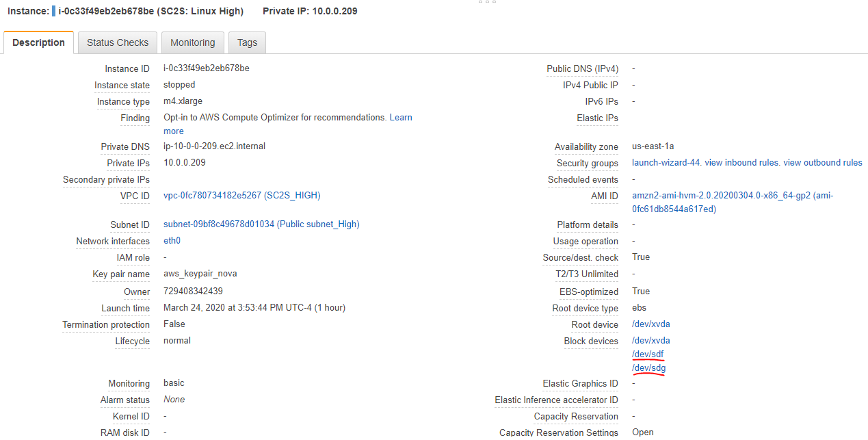Click the T2/T3 Unlimited label
Image resolution: width=868 pixels, height=440 pixels.
(587, 274)
